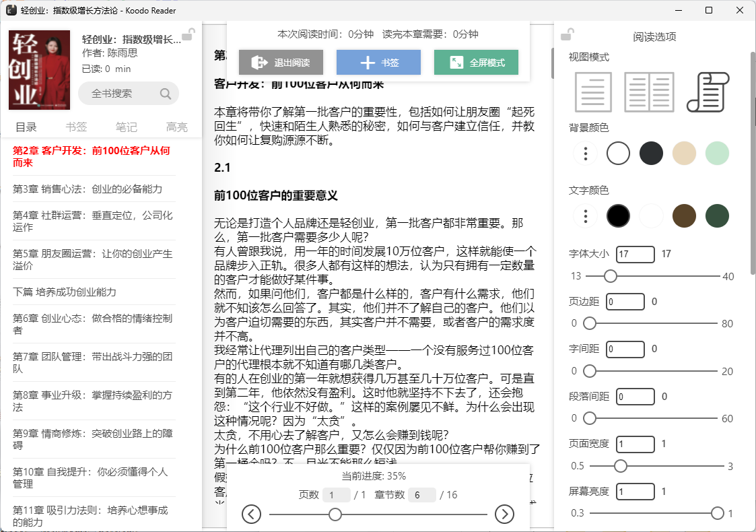Click the 当前进度: 35% label

(374, 476)
